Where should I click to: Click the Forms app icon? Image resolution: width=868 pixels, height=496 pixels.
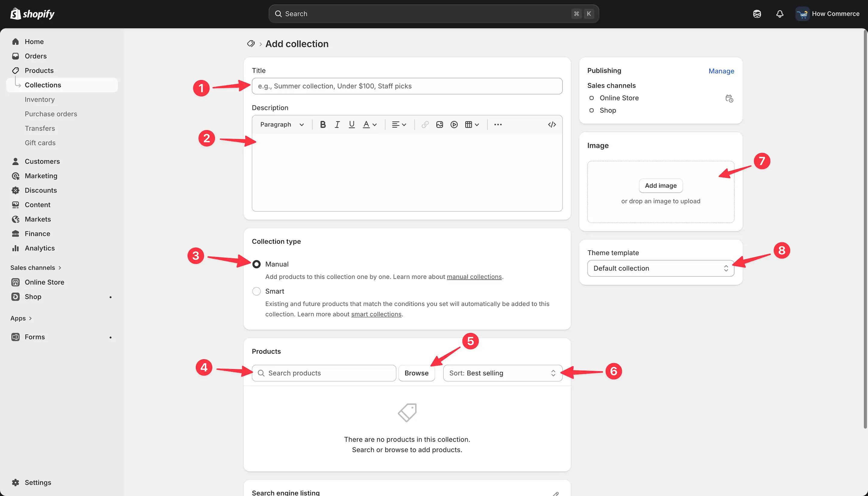[x=15, y=337]
